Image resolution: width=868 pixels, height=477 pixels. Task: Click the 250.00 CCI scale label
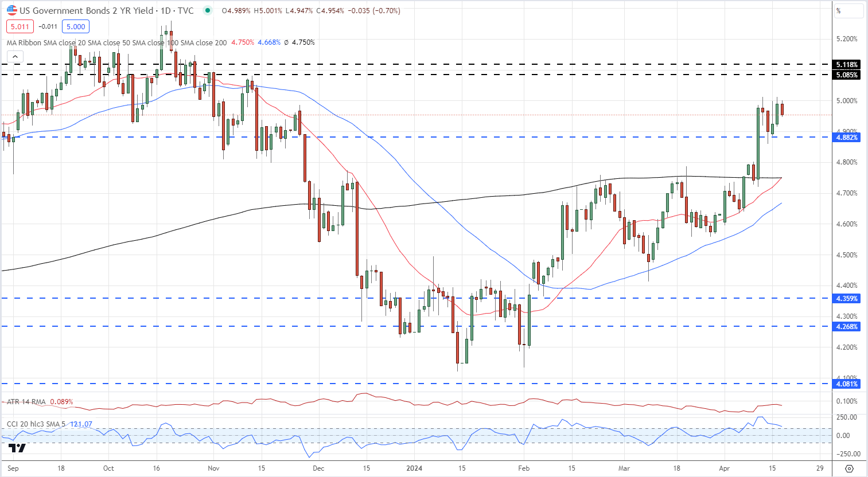[x=847, y=417]
